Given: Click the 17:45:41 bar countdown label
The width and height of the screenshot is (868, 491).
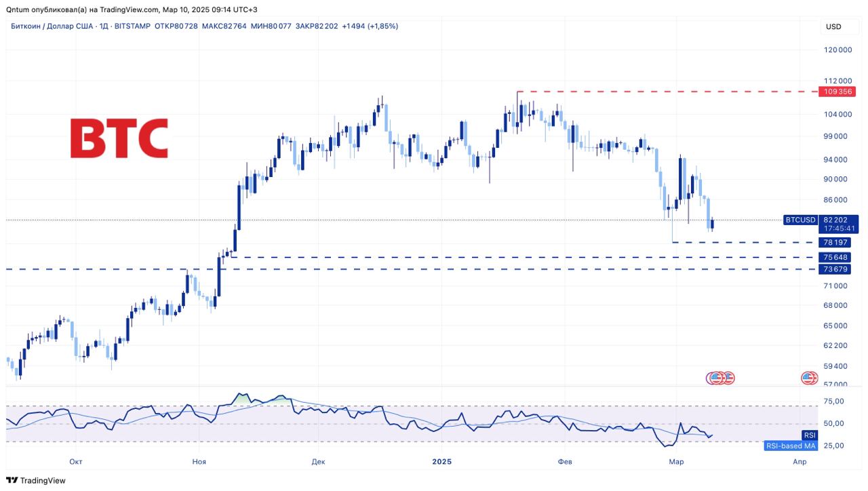Looking at the screenshot, I should (x=838, y=229).
